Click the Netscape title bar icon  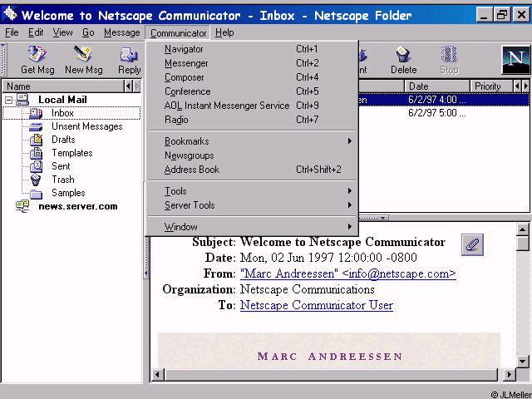(x=9, y=13)
